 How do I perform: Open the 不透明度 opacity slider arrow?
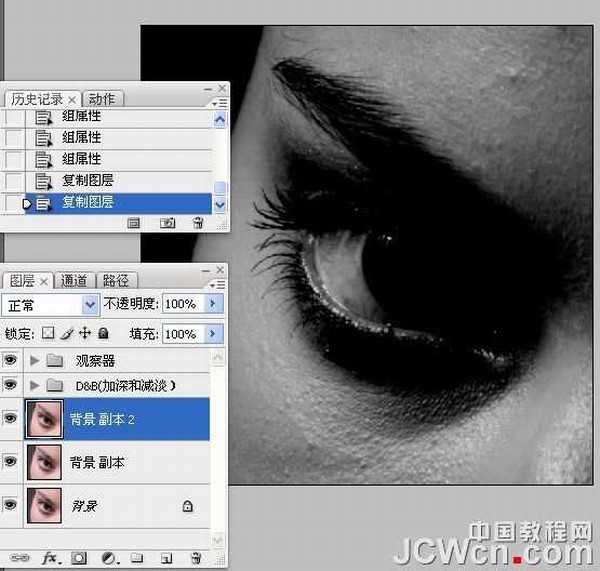pyautogui.click(x=214, y=304)
